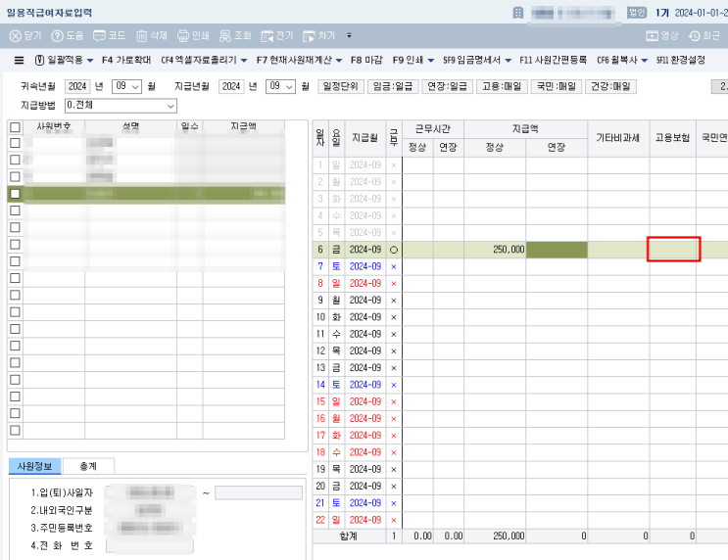The image size is (728, 560).
Task: Expand the CF6 월복사 dropdown arrow
Action: pos(645,61)
